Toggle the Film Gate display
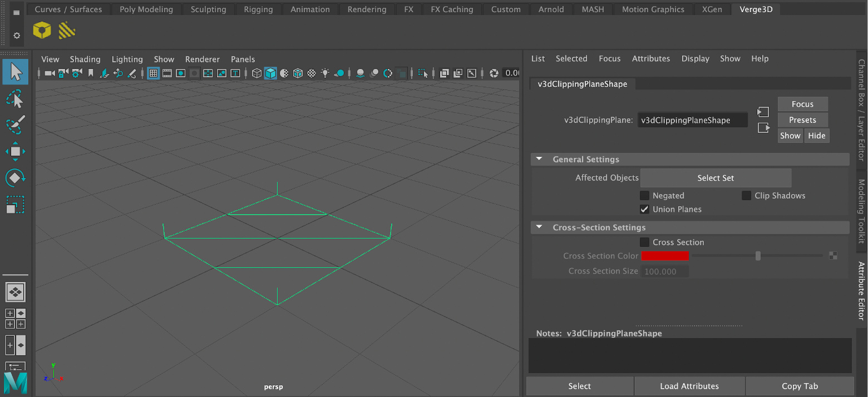 point(167,73)
